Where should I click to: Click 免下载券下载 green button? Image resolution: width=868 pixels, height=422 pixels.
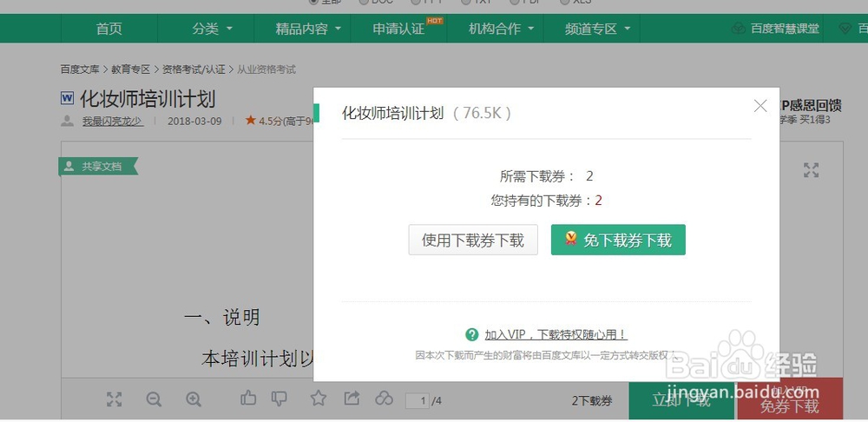[x=618, y=240]
